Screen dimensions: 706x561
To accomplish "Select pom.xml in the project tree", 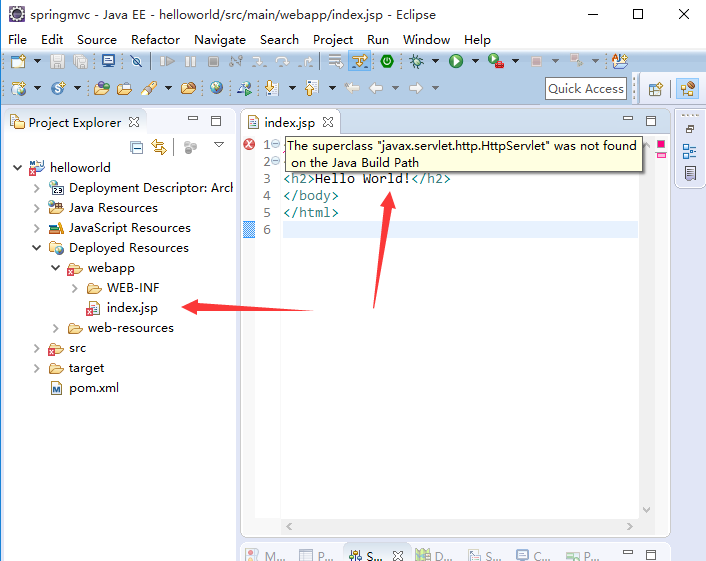I will [94, 388].
